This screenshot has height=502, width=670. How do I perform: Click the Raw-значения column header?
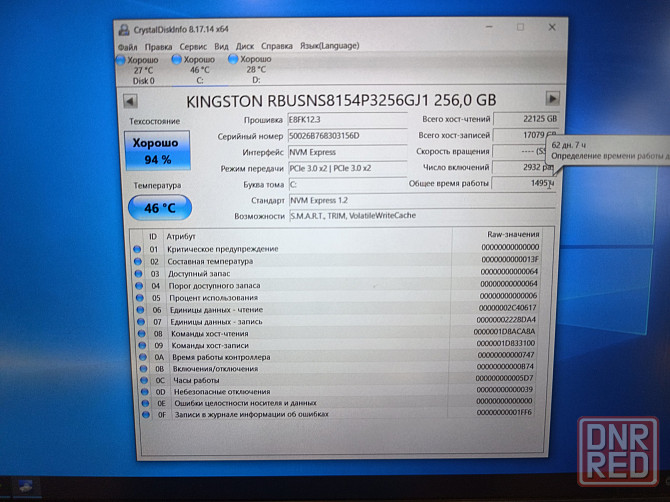click(x=508, y=234)
